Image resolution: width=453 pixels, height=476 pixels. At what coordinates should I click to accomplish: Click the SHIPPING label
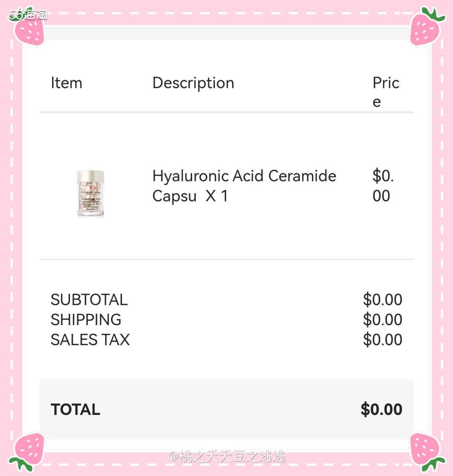click(x=86, y=320)
